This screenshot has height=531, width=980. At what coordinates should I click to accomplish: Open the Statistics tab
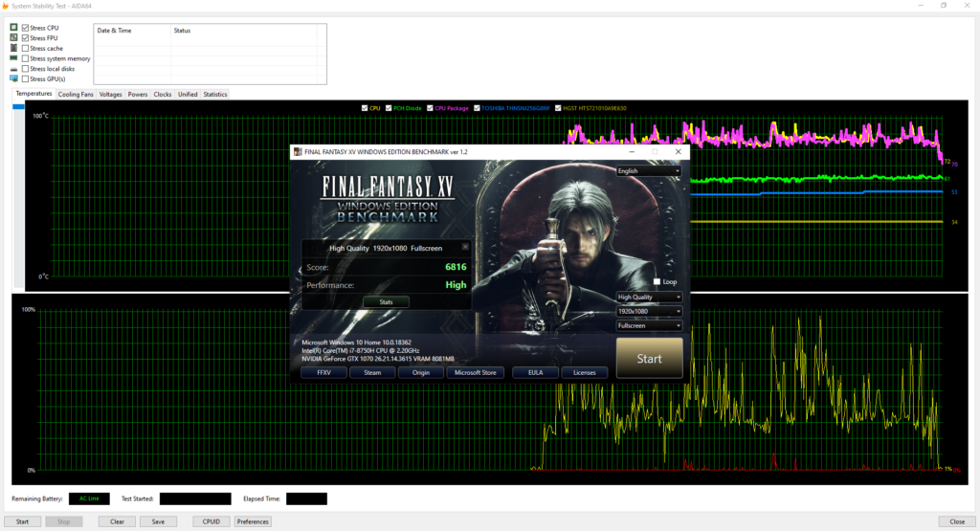pos(215,95)
